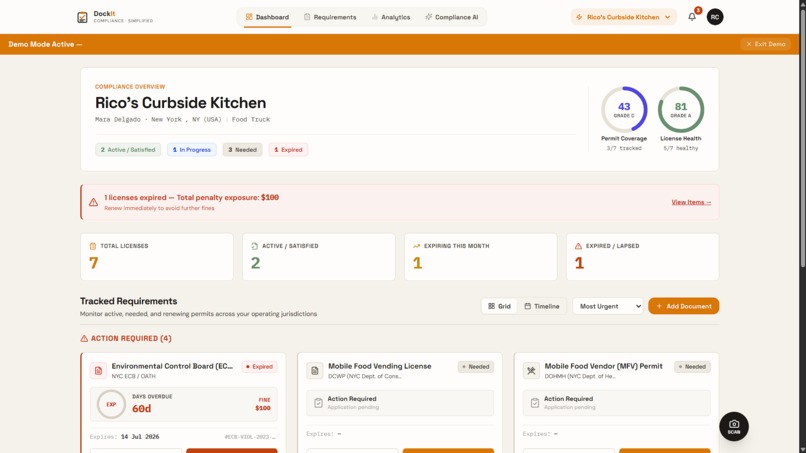The height and width of the screenshot is (453, 806).
Task: Click the Action Required warning icon
Action: (x=84, y=338)
